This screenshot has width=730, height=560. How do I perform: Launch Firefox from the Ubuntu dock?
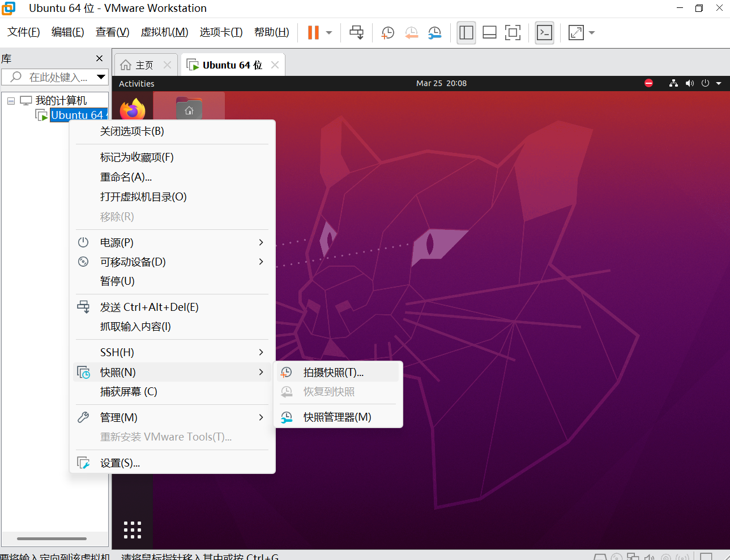click(133, 110)
